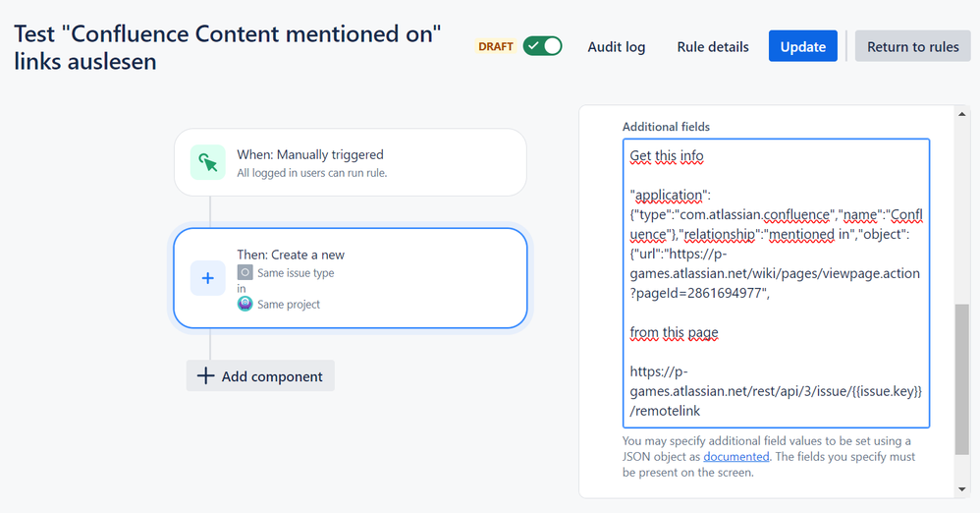Open the Audit log
Screen dimensions: 980x513
point(617,47)
